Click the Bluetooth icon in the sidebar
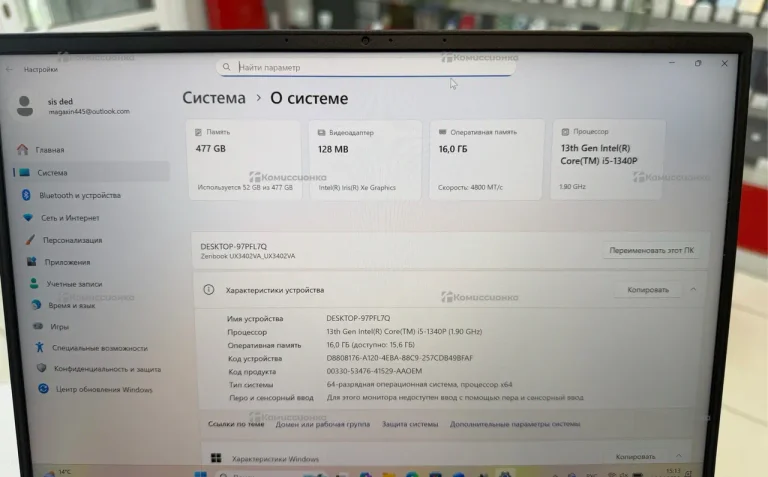 pyautogui.click(x=26, y=195)
